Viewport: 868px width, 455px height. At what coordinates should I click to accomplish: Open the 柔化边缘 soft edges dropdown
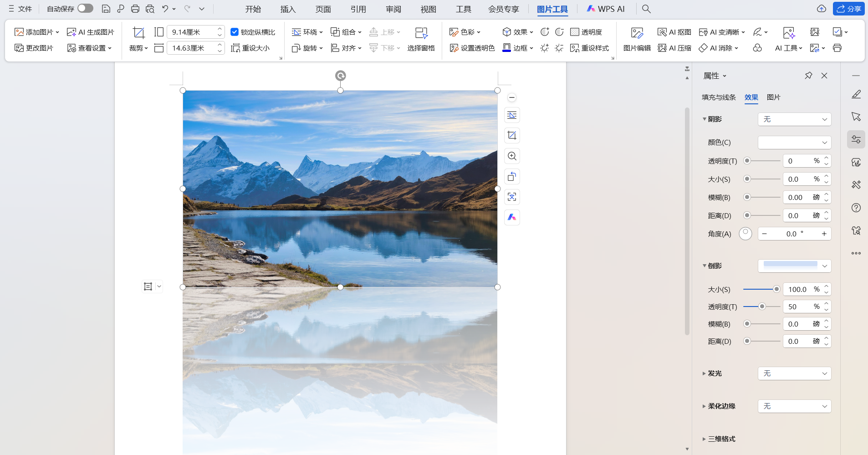point(794,406)
